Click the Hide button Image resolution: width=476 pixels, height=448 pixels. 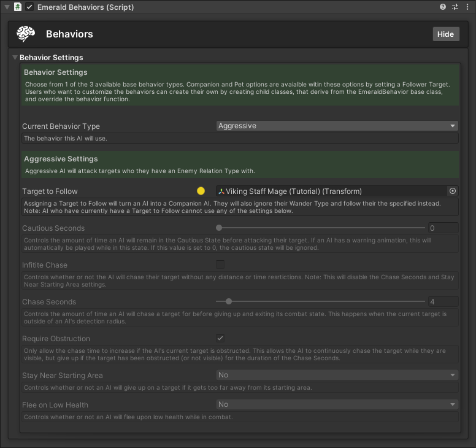click(x=445, y=34)
